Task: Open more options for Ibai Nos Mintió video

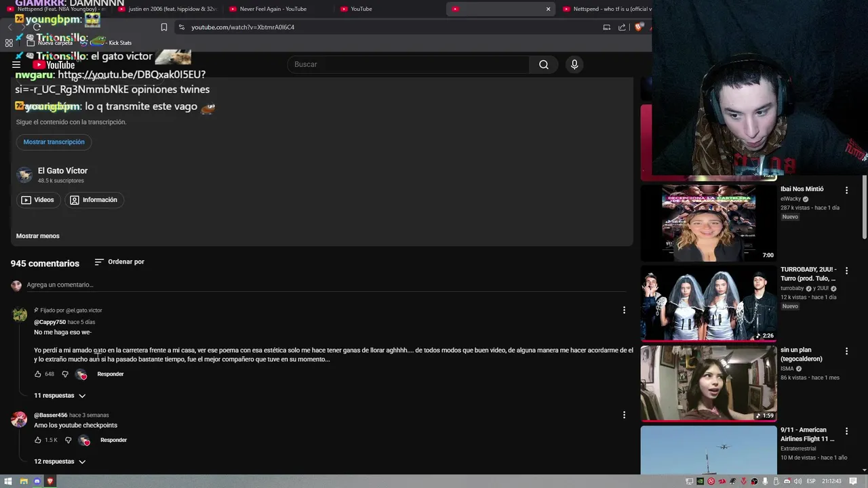Action: pyautogui.click(x=846, y=190)
